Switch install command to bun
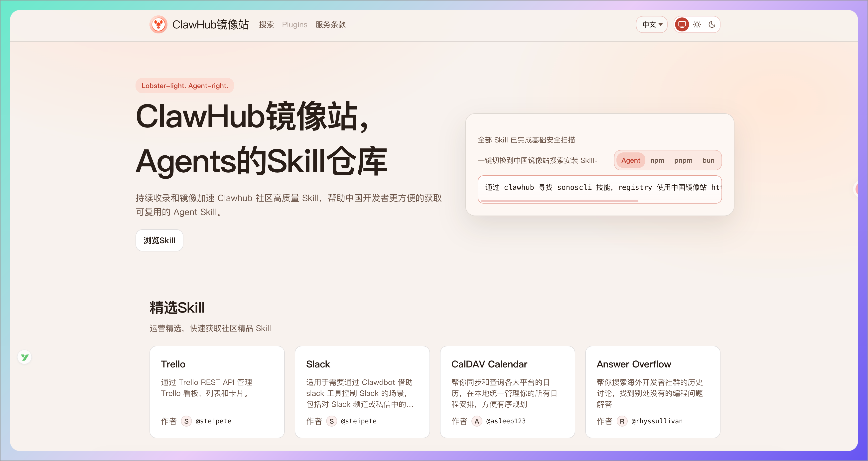This screenshot has height=461, width=868. pos(708,160)
